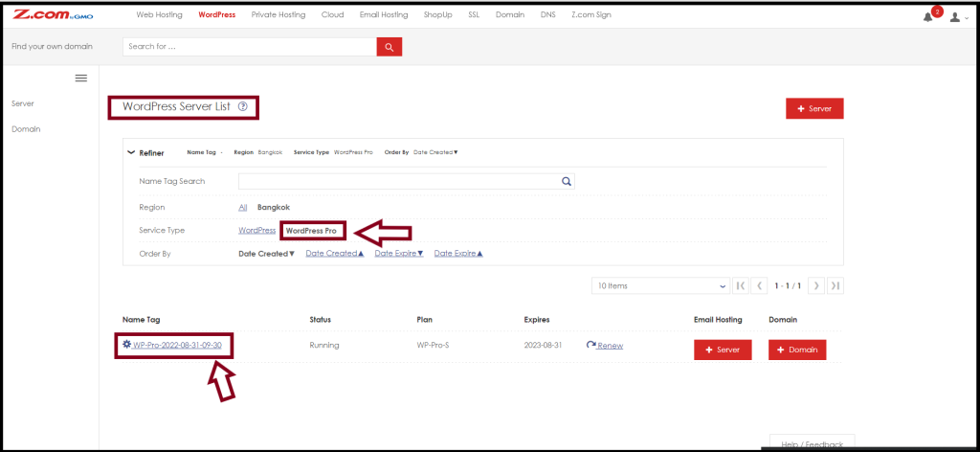Image resolution: width=980 pixels, height=452 pixels.
Task: Click the Z.com by GMO logo
Action: point(53,15)
